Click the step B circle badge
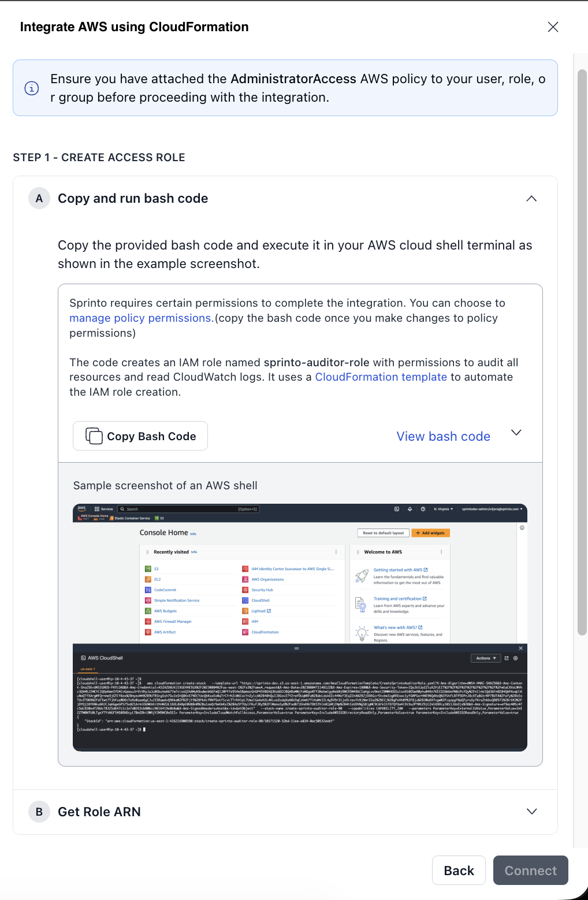 pyautogui.click(x=39, y=812)
